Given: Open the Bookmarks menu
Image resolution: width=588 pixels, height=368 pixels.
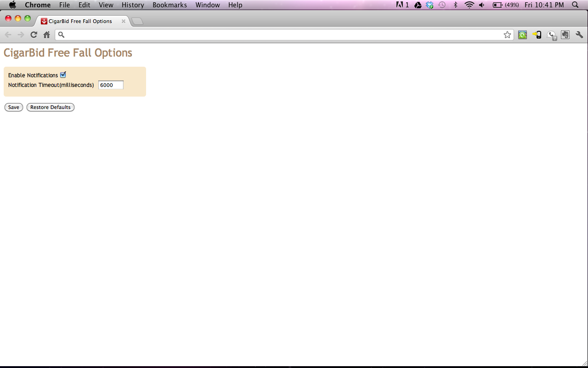Looking at the screenshot, I should [170, 5].
